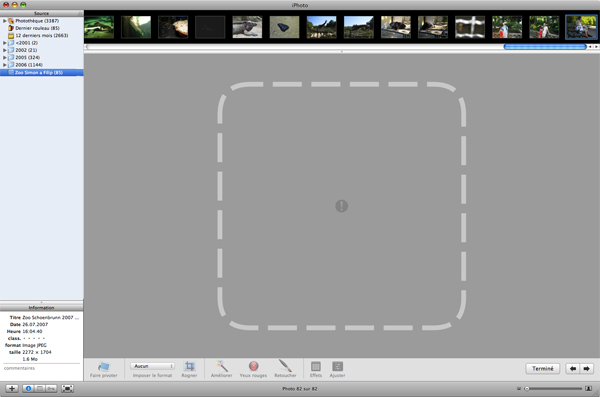Select the Rogner crop tool
600x397 pixels.
[189, 366]
